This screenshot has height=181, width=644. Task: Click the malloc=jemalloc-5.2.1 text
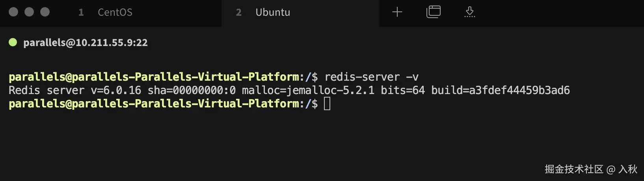[308, 90]
